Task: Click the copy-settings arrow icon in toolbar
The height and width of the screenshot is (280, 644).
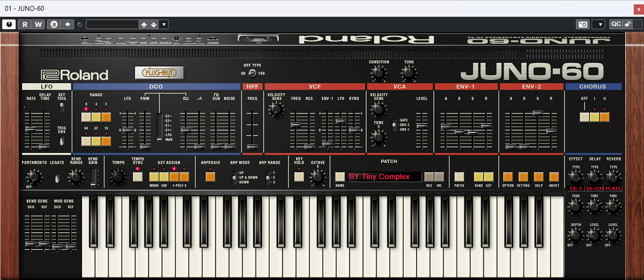Action: (67, 25)
